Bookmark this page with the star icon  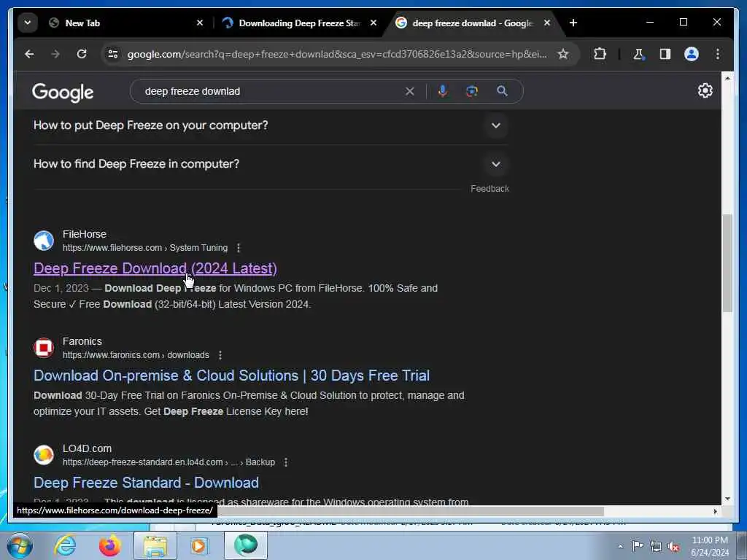(x=563, y=54)
